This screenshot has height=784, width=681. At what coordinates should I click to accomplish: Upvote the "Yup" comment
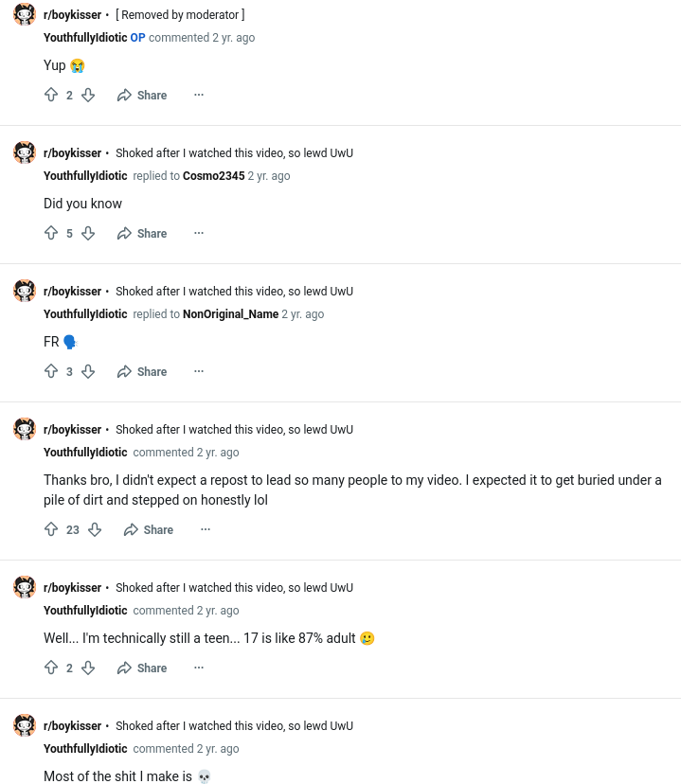pyautogui.click(x=51, y=95)
